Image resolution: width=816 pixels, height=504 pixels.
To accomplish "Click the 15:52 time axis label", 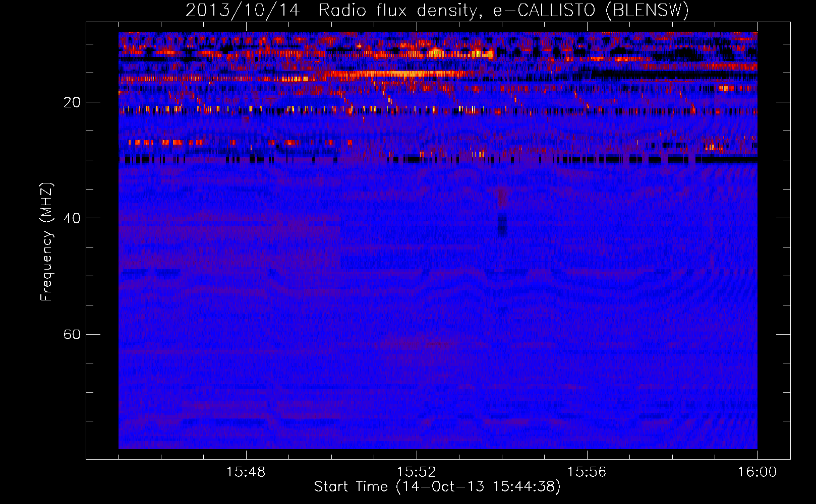I will (417, 472).
